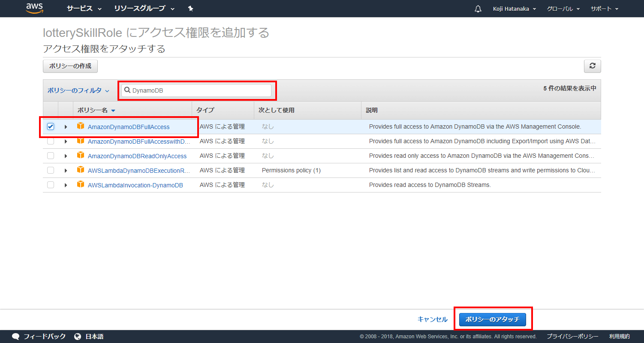Click the globe language icon in footer
This screenshot has height=343, width=644.
78,336
